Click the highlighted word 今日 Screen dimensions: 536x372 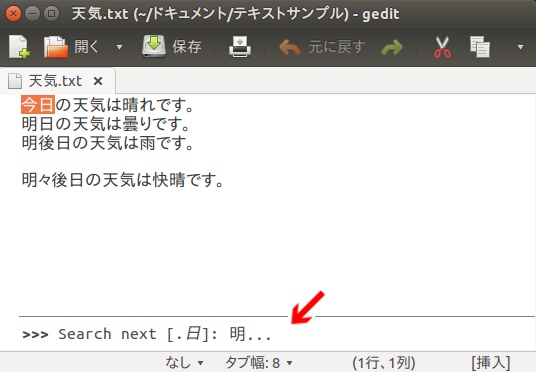38,105
